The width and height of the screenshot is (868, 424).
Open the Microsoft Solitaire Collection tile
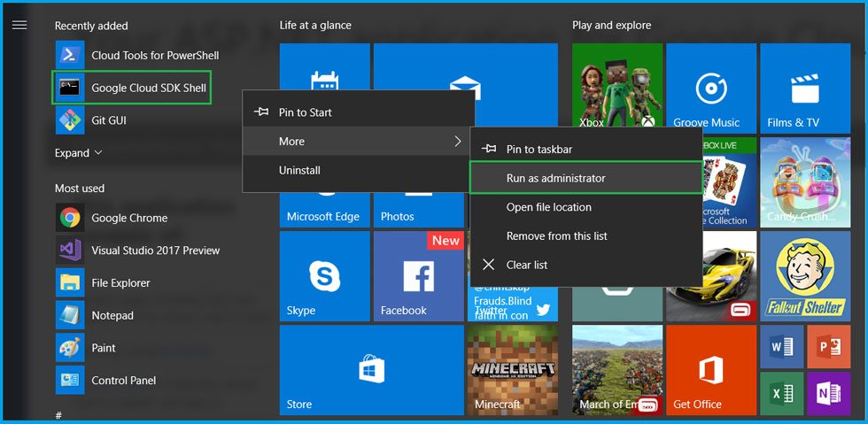(x=730, y=182)
